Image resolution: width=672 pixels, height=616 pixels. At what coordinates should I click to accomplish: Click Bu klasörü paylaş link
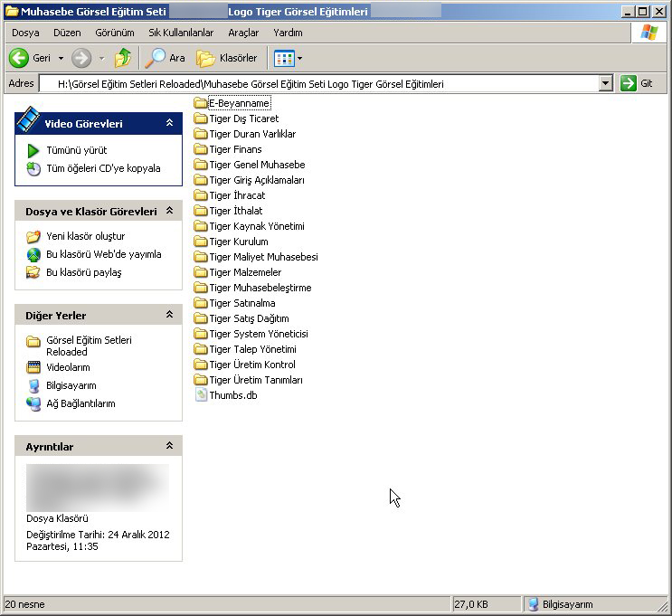click(x=84, y=272)
